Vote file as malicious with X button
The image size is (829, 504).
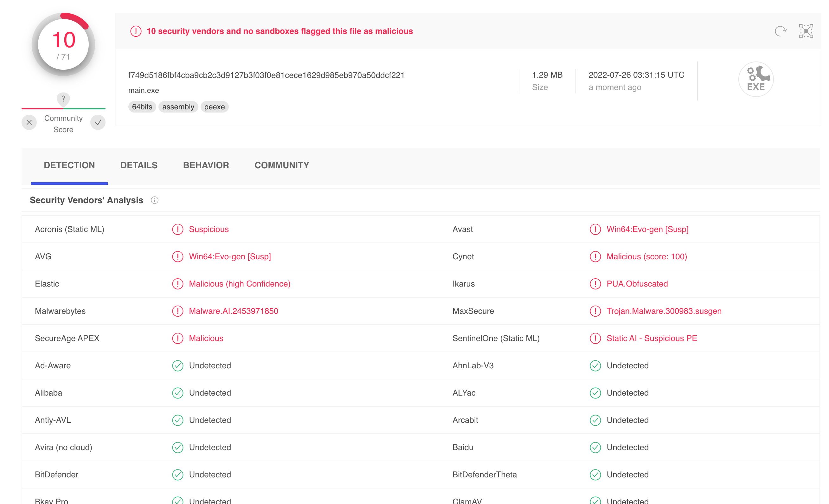click(x=29, y=122)
